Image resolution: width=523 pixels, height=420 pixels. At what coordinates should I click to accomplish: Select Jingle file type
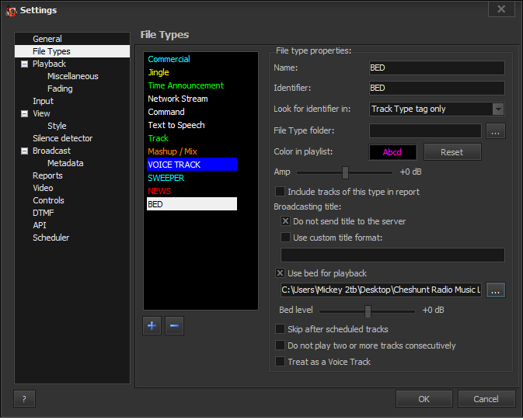coord(159,73)
